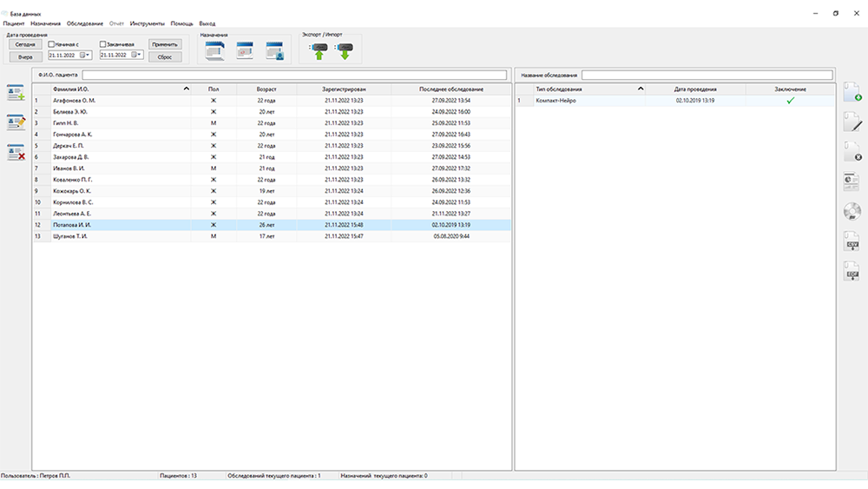Open the start date calendar dropdown

(x=88, y=55)
